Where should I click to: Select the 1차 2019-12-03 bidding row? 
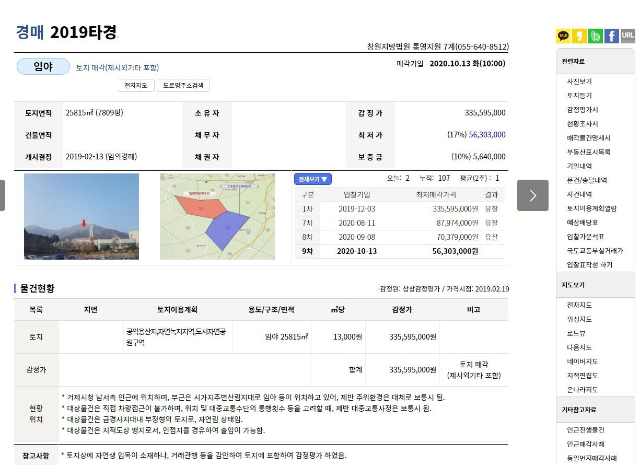400,209
